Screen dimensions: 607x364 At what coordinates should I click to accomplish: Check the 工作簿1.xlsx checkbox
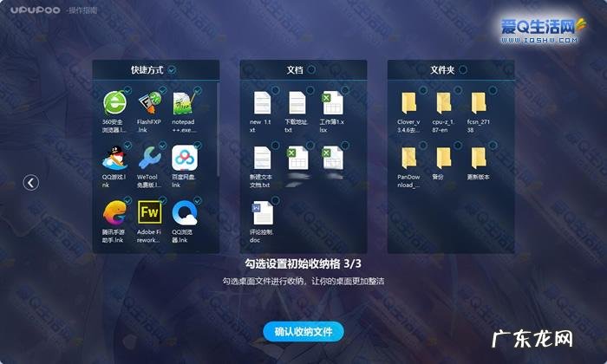tap(345, 90)
